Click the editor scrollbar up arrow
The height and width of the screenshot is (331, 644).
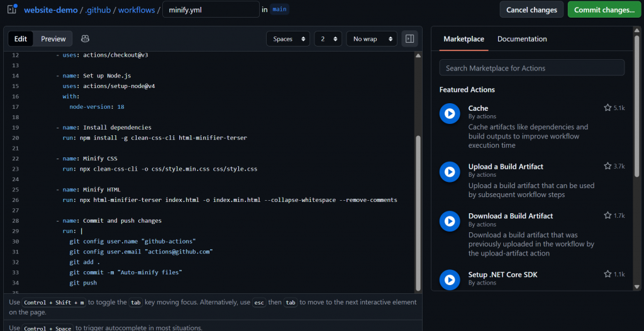418,55
